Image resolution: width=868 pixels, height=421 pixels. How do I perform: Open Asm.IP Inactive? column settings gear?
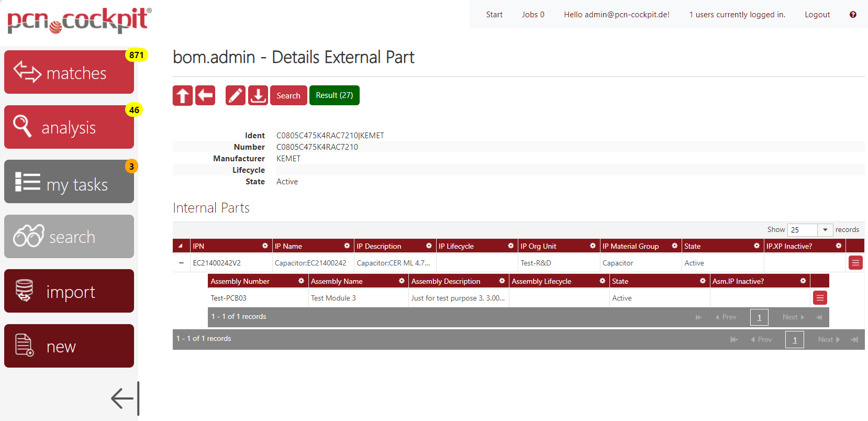coord(803,281)
